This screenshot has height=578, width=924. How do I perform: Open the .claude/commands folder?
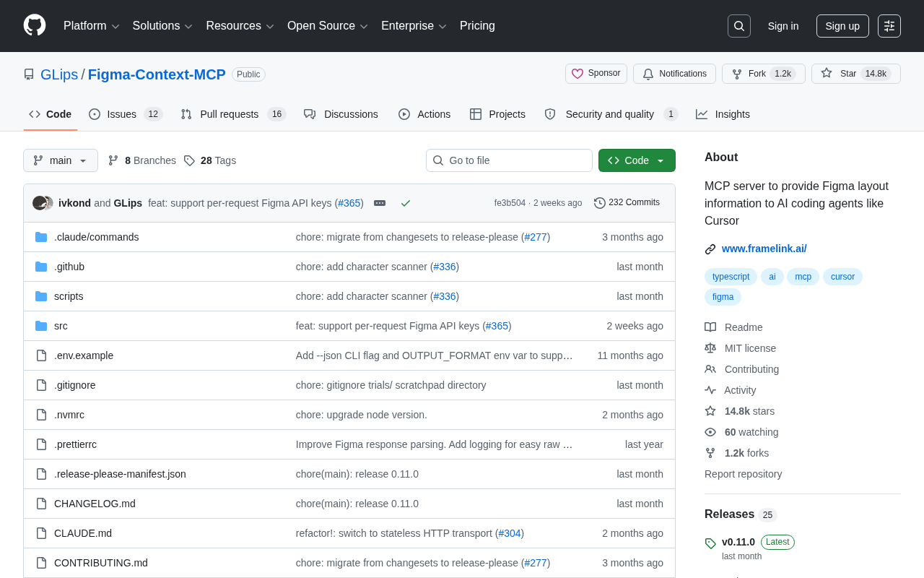97,237
